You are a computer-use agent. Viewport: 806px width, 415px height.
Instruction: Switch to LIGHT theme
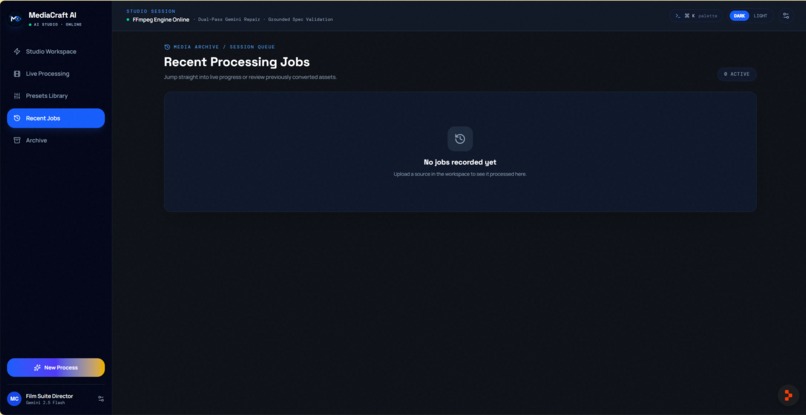pos(760,16)
